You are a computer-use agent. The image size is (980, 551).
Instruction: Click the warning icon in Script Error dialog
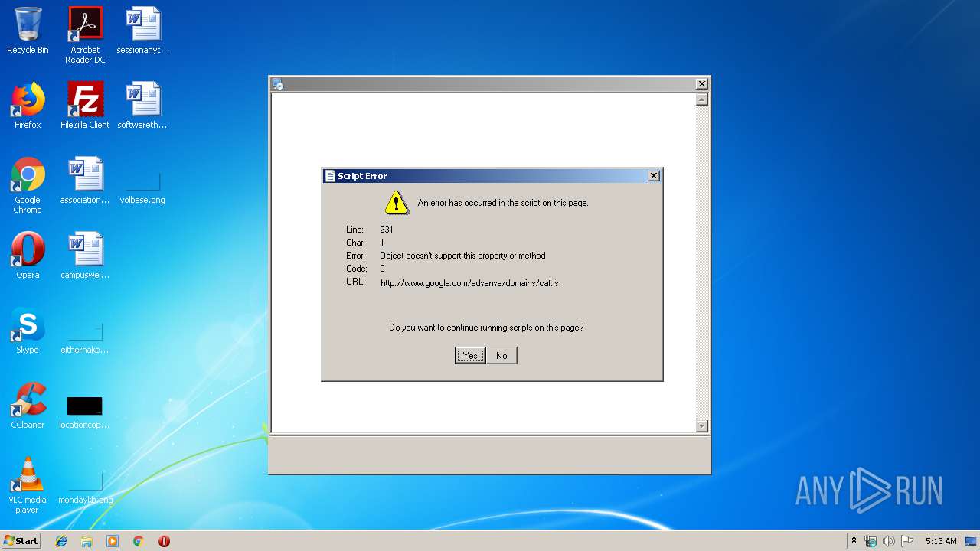click(x=397, y=203)
